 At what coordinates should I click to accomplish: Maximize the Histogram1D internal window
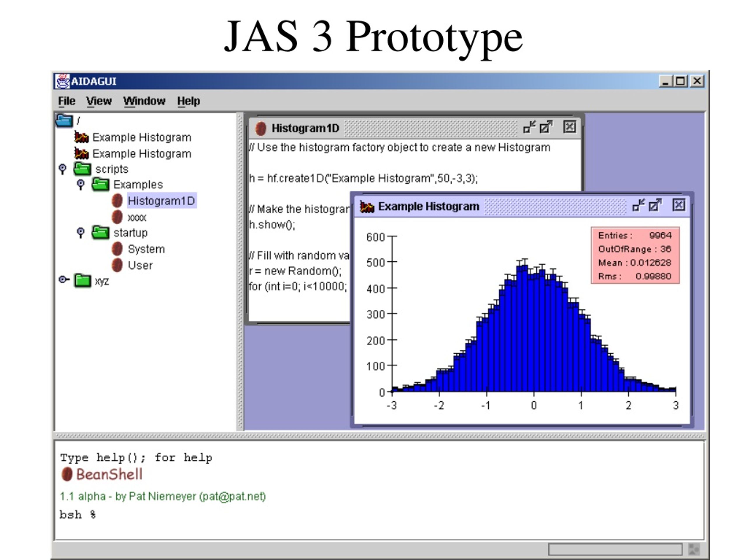tap(546, 127)
